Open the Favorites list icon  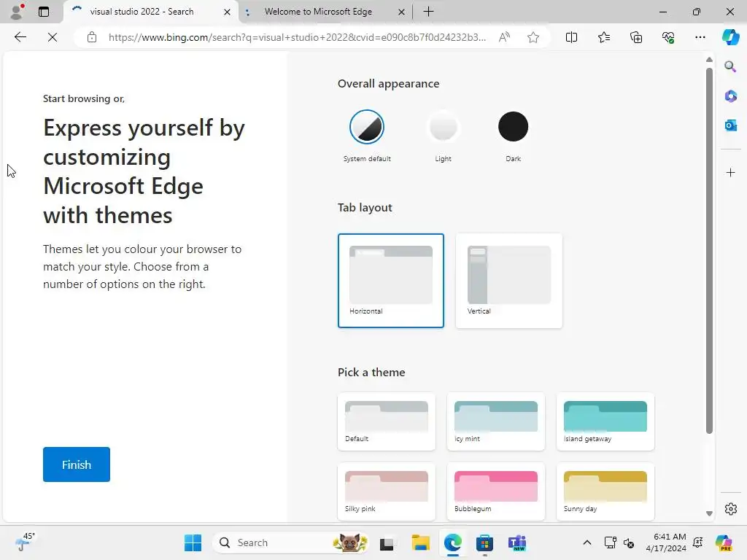tap(603, 37)
